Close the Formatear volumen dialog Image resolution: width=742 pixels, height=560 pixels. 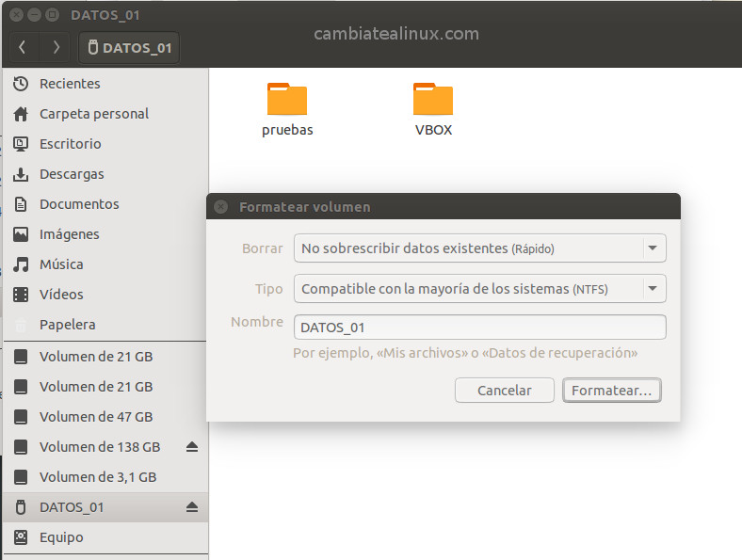tap(220, 207)
